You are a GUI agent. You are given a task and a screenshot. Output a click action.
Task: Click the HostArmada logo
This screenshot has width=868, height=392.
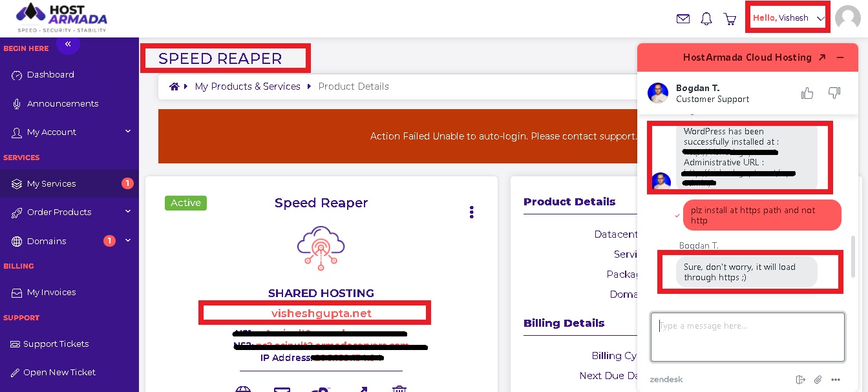61,17
